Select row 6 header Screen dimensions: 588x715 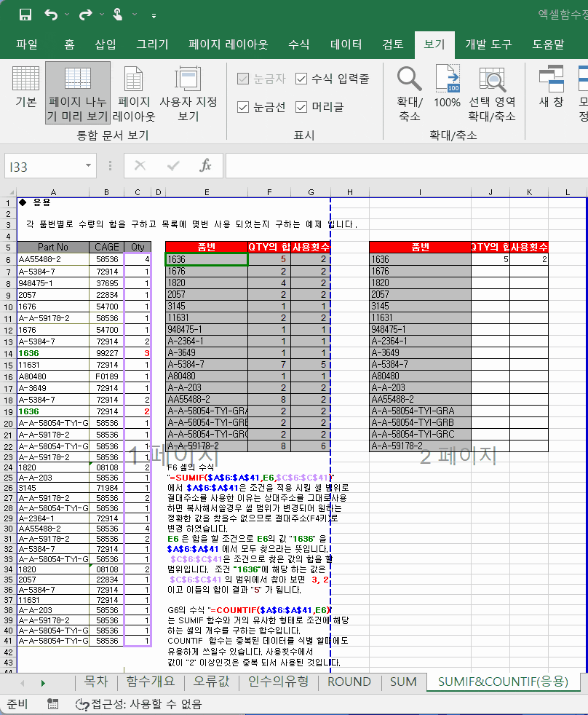(x=8, y=259)
